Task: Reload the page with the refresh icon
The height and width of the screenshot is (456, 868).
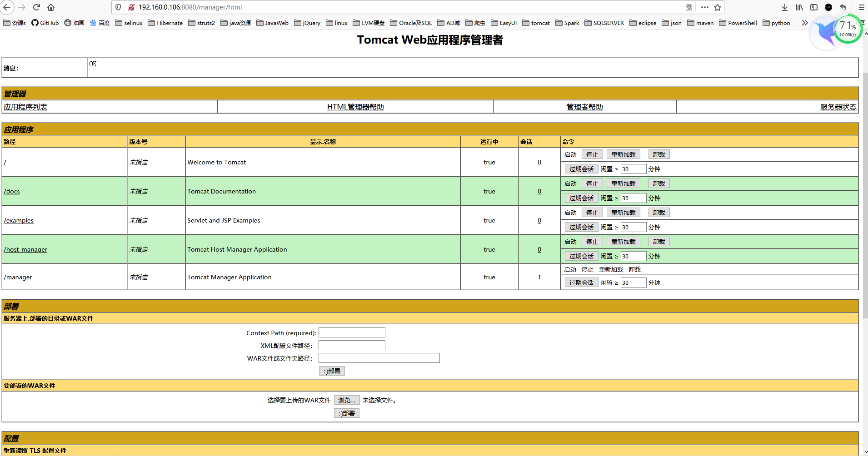Action: click(36, 7)
